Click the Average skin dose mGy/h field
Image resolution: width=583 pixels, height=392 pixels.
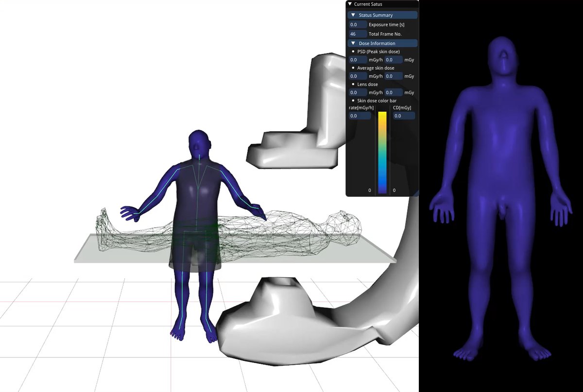(x=358, y=76)
